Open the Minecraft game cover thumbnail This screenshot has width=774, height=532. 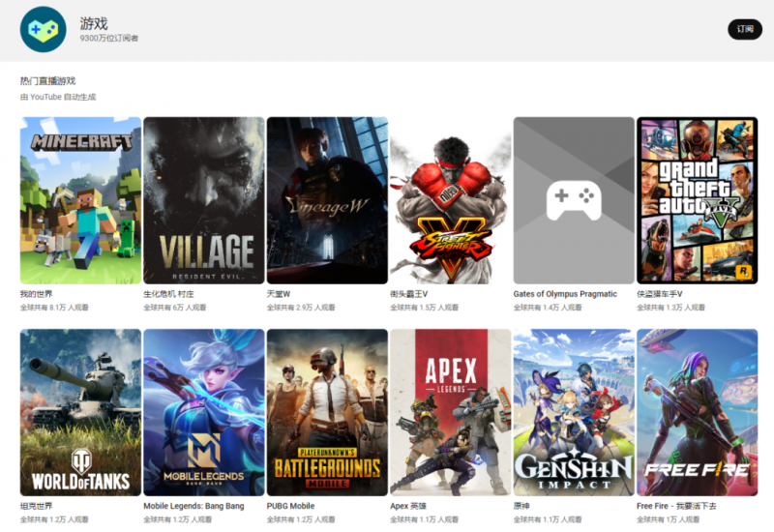80,200
